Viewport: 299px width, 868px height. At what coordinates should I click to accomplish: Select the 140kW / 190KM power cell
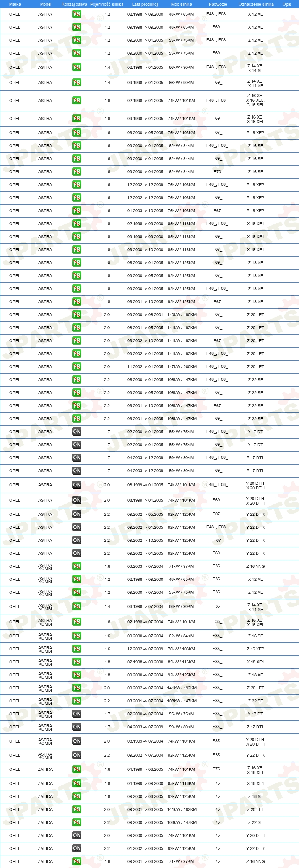pos(182,315)
